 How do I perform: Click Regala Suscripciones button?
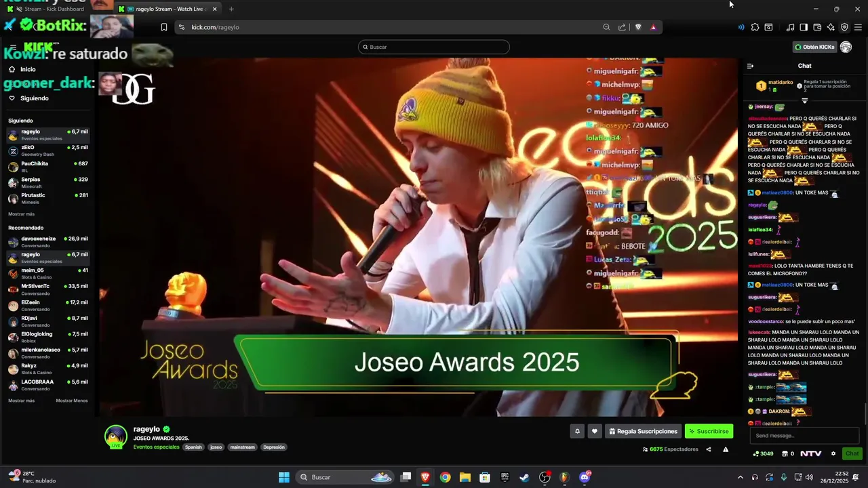click(x=642, y=431)
